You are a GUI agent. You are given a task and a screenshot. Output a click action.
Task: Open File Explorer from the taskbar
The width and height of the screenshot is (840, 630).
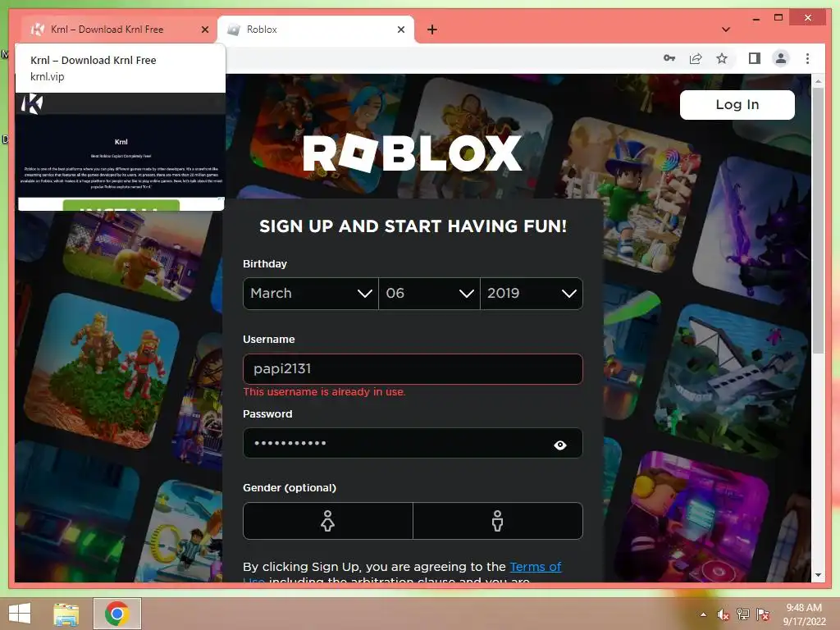coord(66,614)
